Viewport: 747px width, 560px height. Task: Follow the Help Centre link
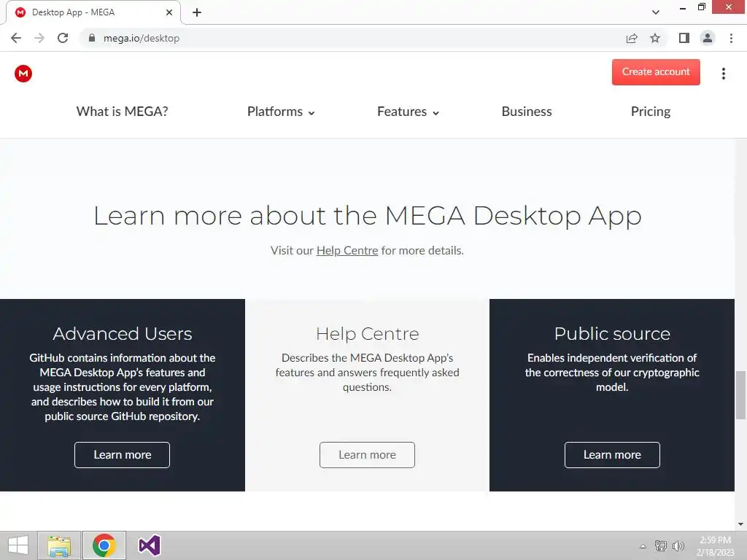pos(347,251)
